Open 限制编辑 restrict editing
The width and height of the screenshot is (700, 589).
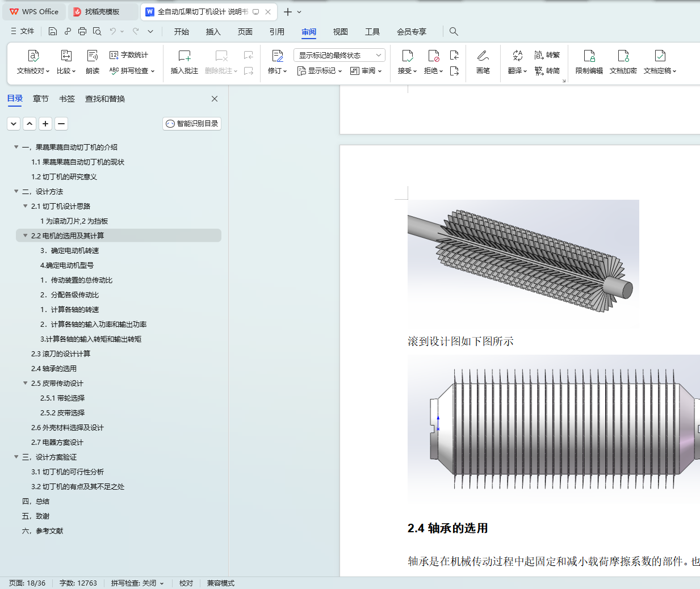(x=589, y=62)
